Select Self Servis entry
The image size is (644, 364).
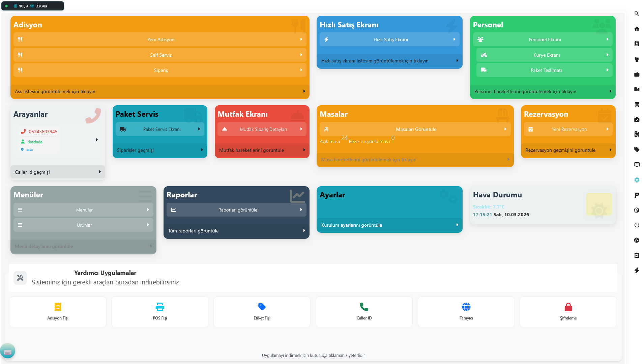coord(160,55)
